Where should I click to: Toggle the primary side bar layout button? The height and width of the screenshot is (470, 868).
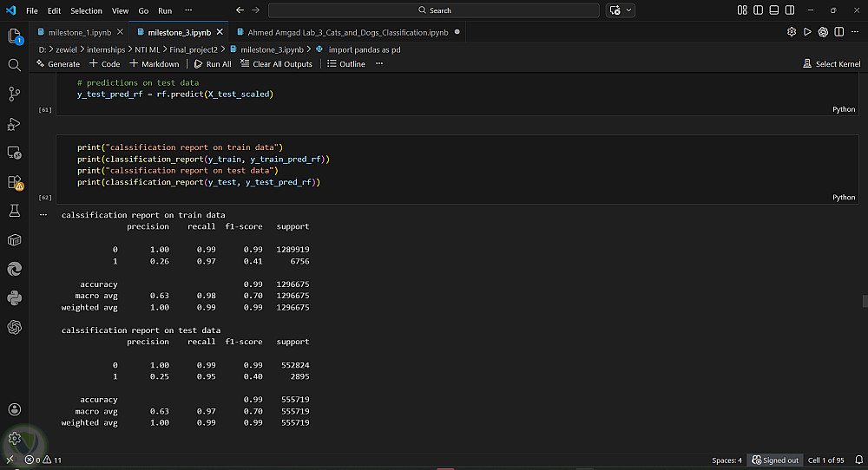tap(757, 10)
